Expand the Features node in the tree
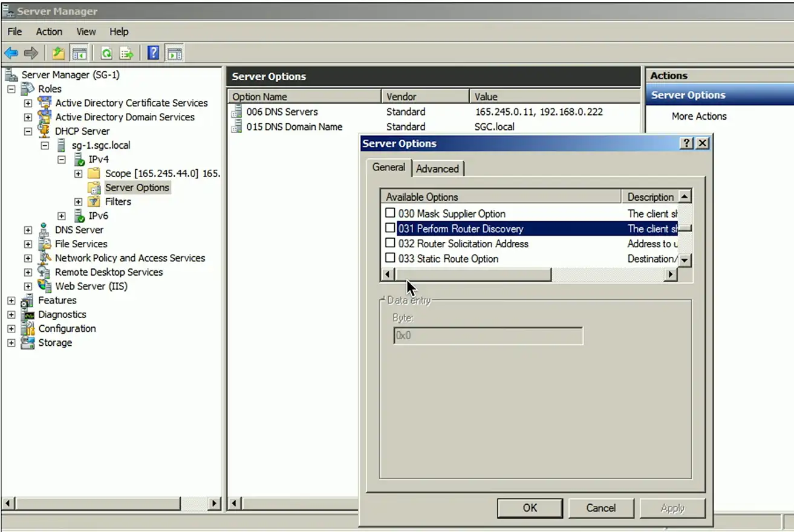This screenshot has width=794, height=532. (11, 300)
